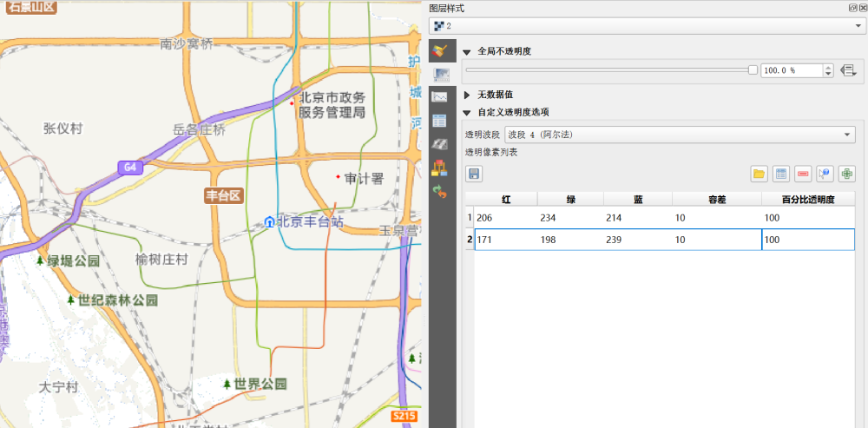Click the 绿堤公园 label on the map
This screenshot has width=868, height=428.
tap(73, 260)
